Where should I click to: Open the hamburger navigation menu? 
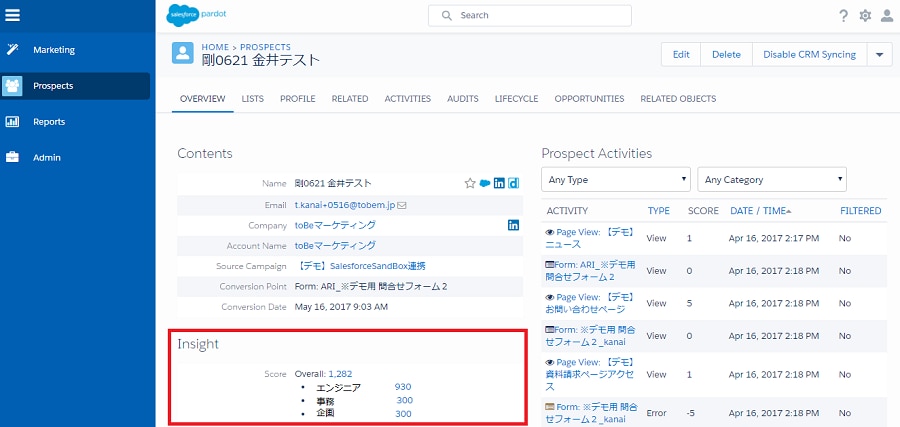click(x=12, y=15)
